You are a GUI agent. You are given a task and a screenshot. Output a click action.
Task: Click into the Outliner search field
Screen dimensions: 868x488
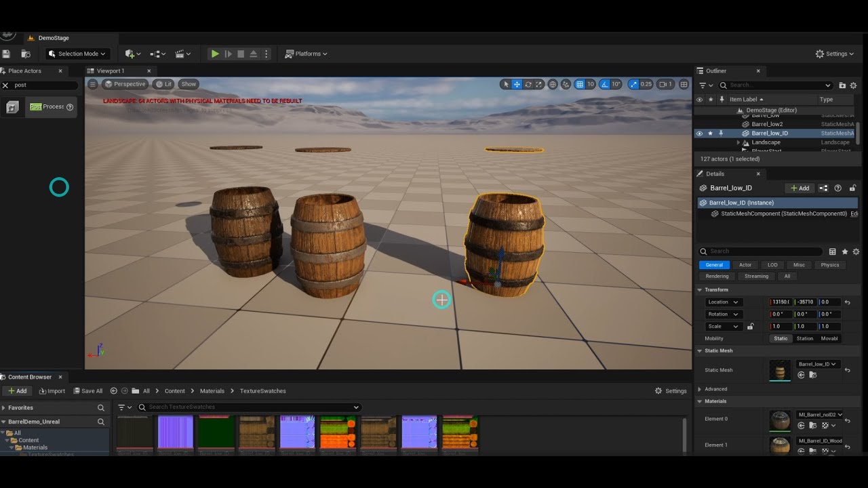[x=775, y=85]
